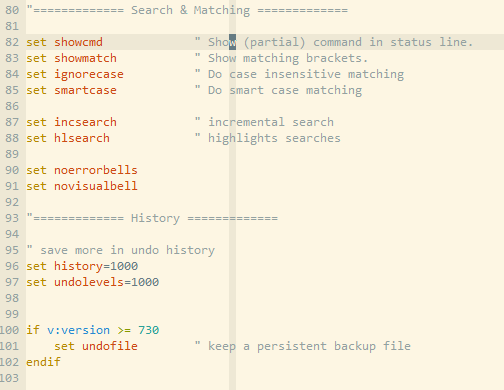The height and width of the screenshot is (390, 504).
Task: Click hlsearch on line 88
Action: 82,138
